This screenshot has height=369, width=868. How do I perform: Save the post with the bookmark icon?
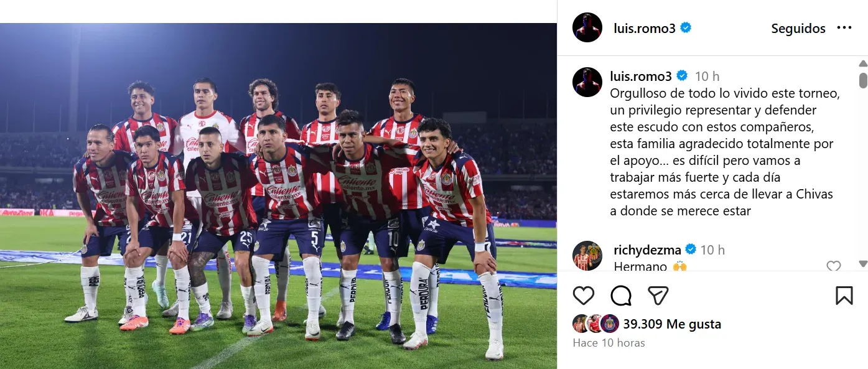coord(844,295)
